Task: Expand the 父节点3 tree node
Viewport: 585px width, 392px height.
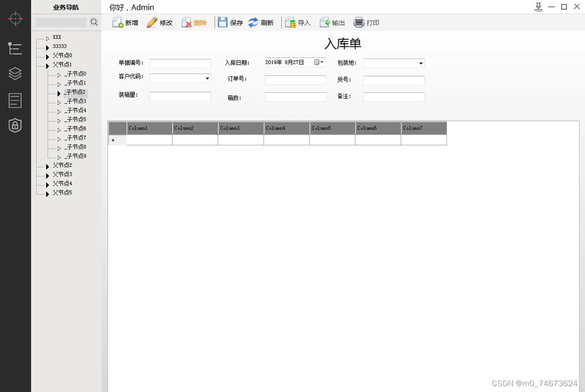Action: (47, 176)
